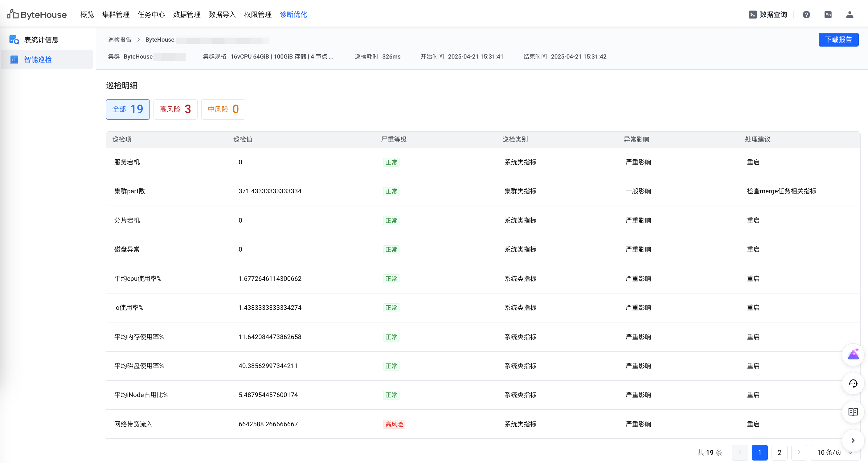The height and width of the screenshot is (463, 868).
Task: Click the value 11.642084473862658
Action: [270, 337]
